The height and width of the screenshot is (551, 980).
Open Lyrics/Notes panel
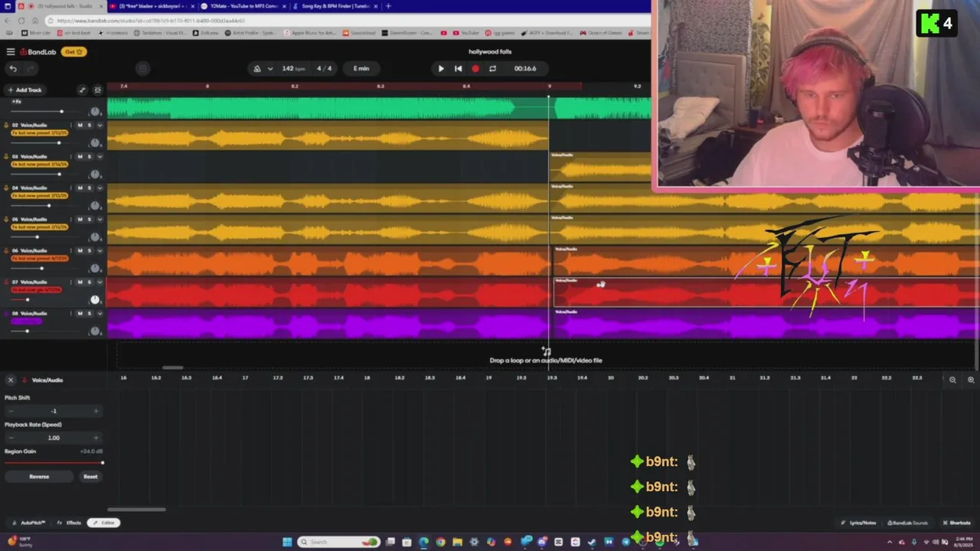click(859, 523)
